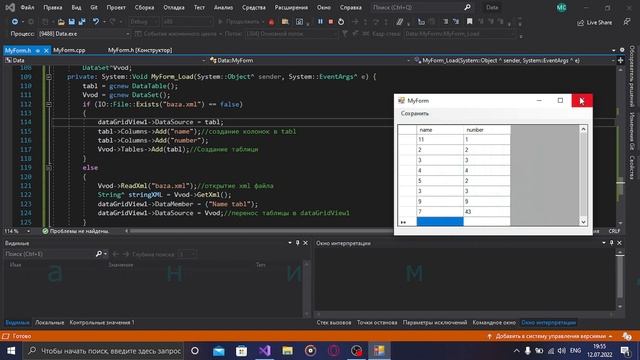Image resolution: width=640 pixels, height=360 pixels.
Task: Close the Видимые panel
Action: (305, 243)
